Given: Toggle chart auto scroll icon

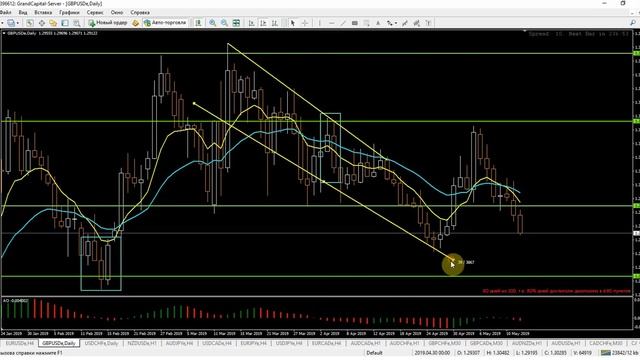Looking at the screenshot, I should pos(251,23).
